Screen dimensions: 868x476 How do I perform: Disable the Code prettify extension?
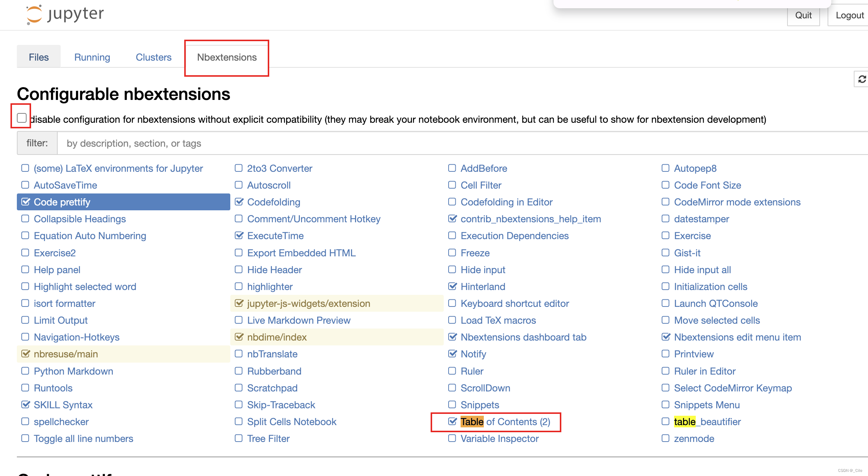pos(25,202)
